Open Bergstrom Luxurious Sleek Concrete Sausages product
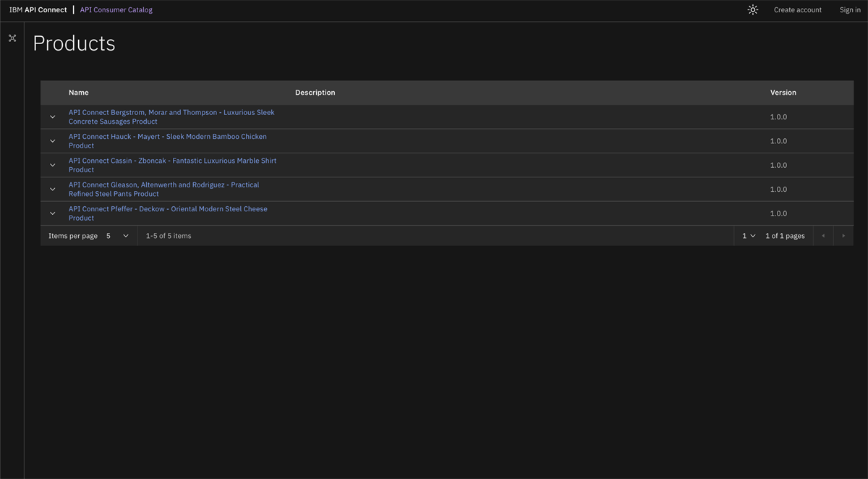 171,117
